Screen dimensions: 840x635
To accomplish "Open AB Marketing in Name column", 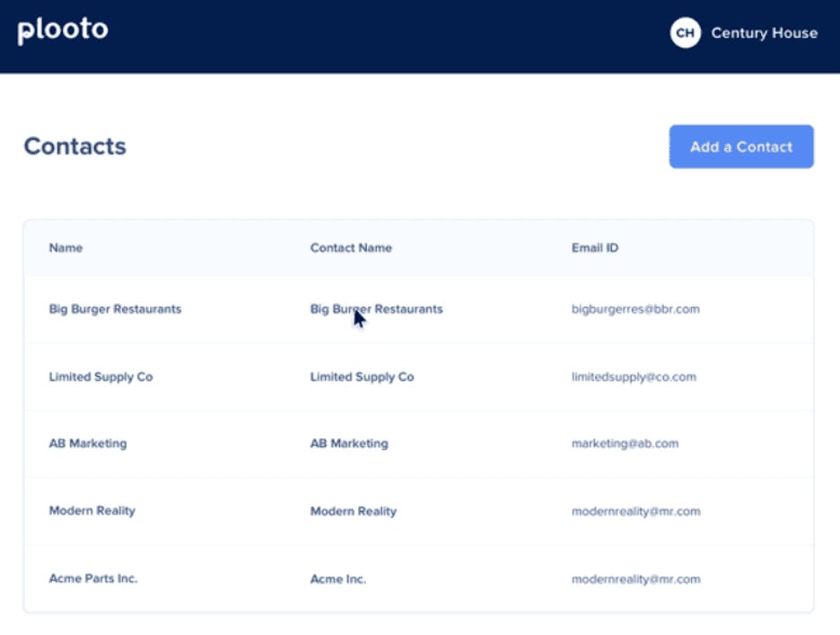I will point(88,443).
